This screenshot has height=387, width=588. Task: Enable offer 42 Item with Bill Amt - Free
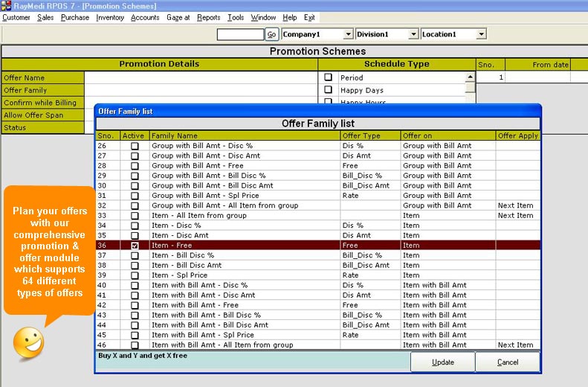tap(135, 305)
